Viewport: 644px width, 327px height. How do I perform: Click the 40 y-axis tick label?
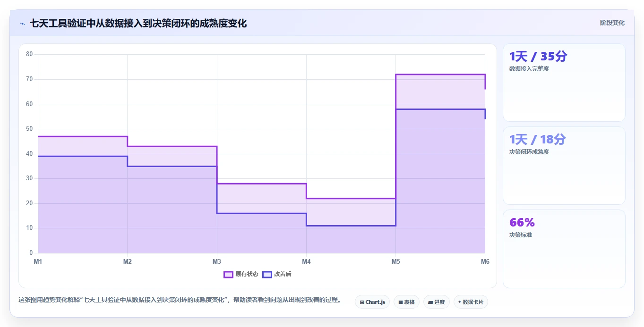pos(29,154)
